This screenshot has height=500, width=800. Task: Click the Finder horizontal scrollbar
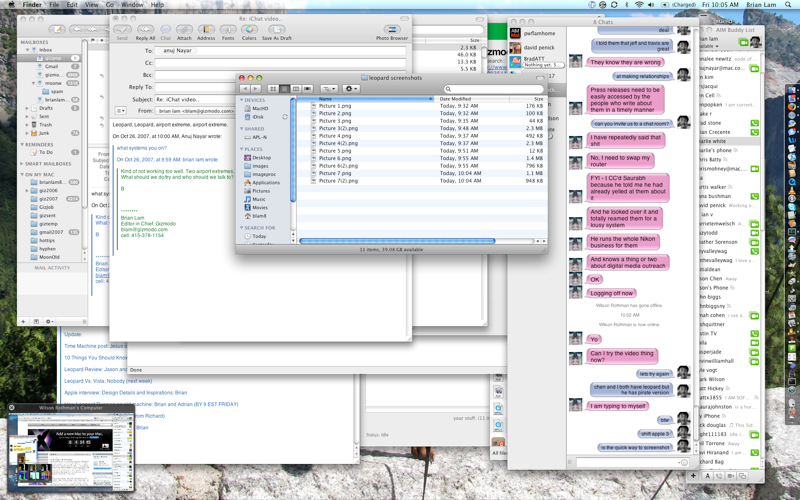(397, 241)
